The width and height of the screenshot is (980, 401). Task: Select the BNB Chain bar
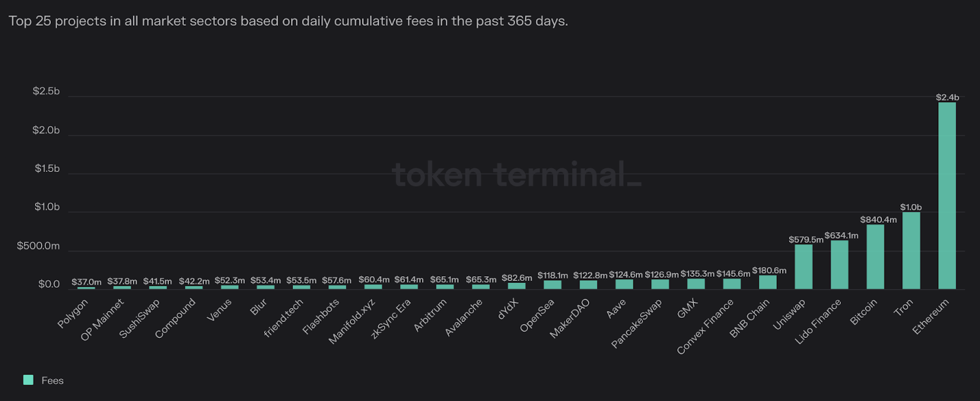[x=768, y=282]
